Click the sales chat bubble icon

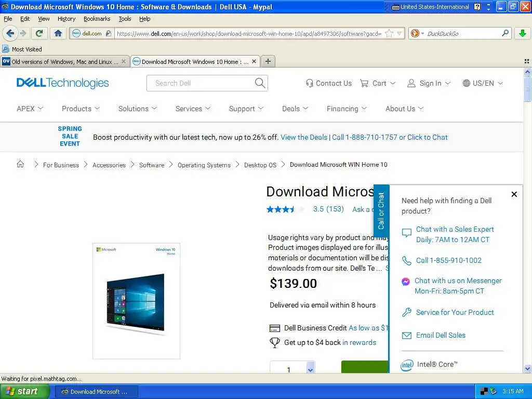[406, 233]
